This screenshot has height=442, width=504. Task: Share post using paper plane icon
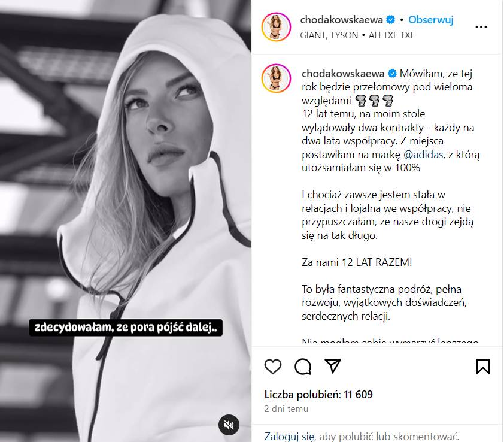(x=333, y=366)
